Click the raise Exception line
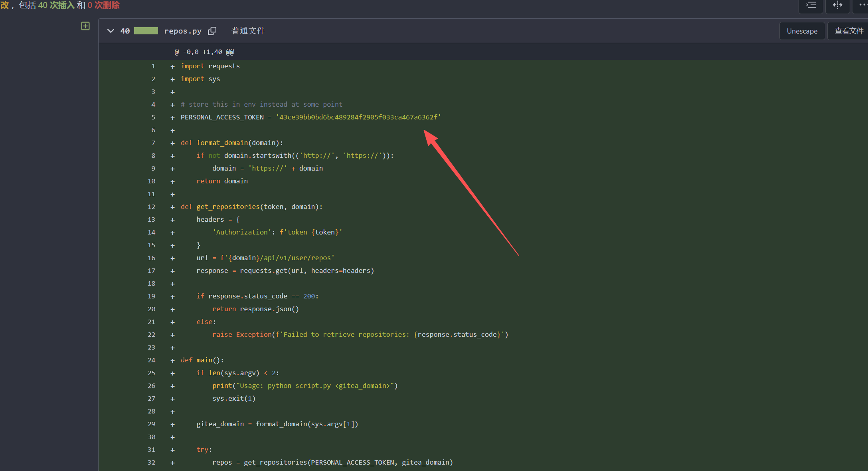Viewport: 868px width, 471px height. click(360, 334)
